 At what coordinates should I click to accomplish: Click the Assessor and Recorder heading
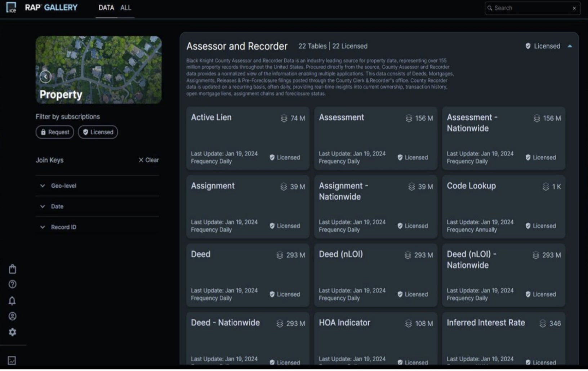click(237, 46)
